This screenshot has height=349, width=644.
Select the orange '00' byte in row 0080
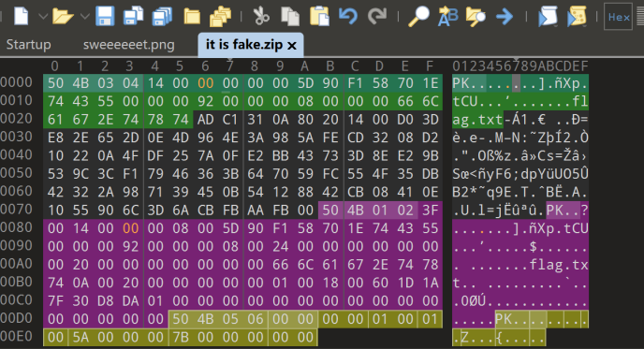click(x=130, y=228)
